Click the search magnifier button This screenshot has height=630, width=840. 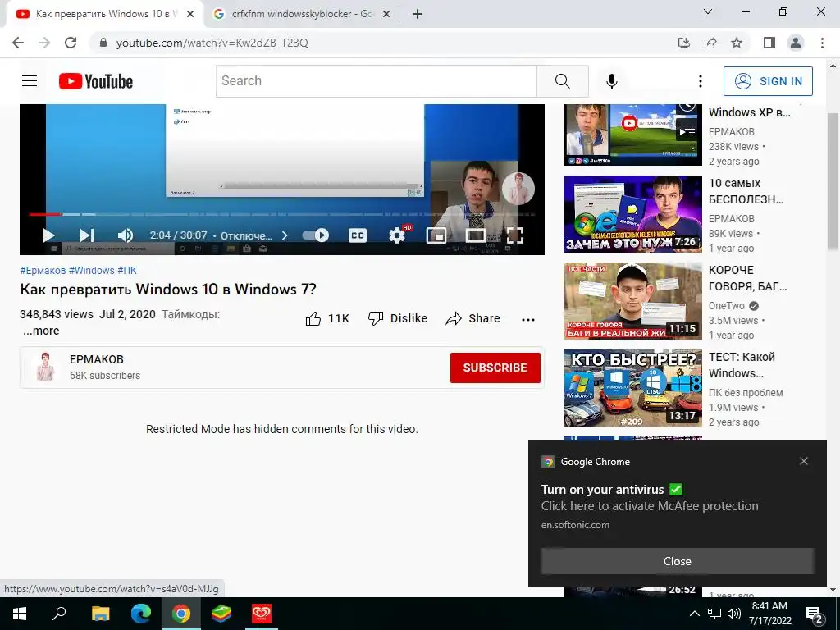[563, 81]
